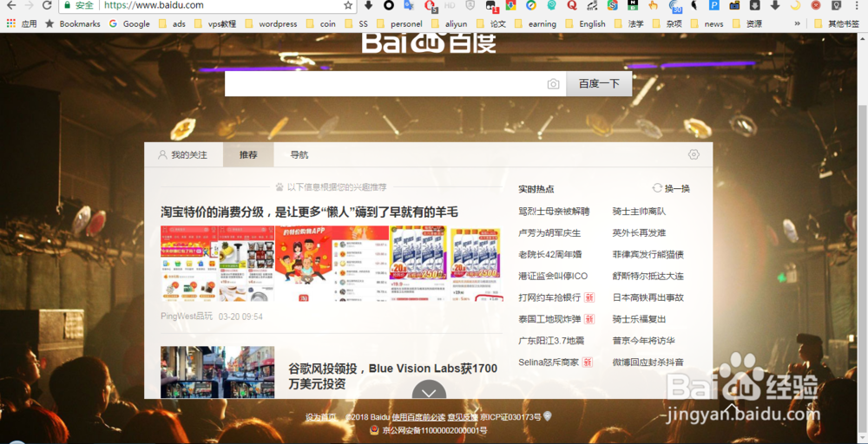Viewport: 868px width, 444px height.
Task: Open the feed panel settings gear
Action: click(694, 155)
